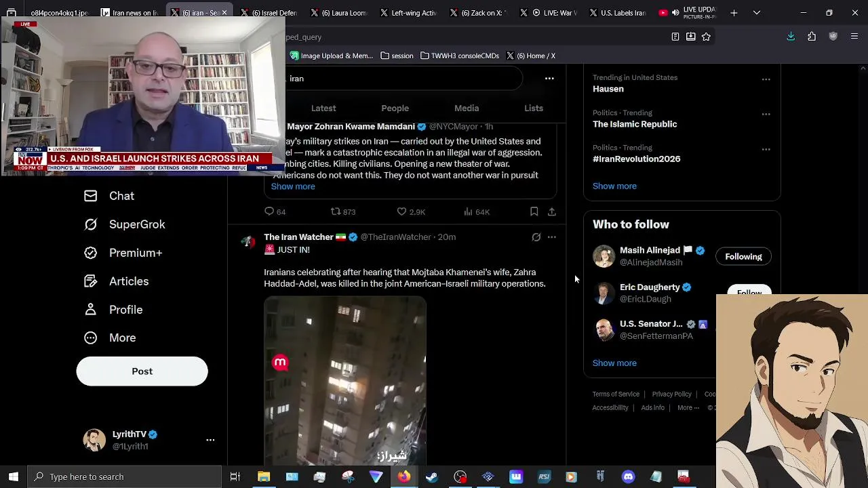Repost the Mamdani tweet

pos(343,211)
